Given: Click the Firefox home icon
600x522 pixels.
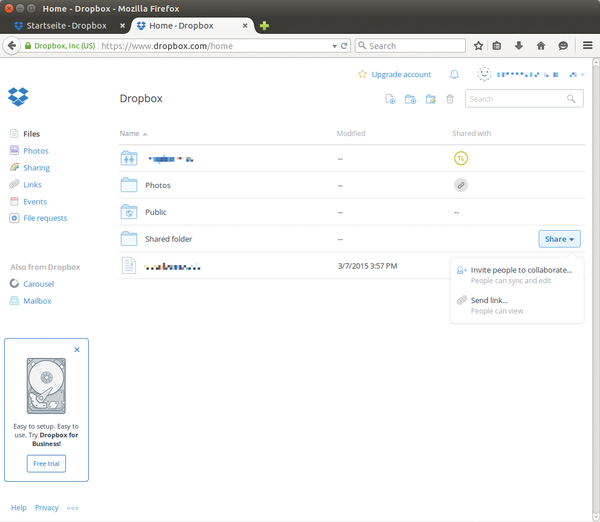Looking at the screenshot, I should (x=541, y=46).
